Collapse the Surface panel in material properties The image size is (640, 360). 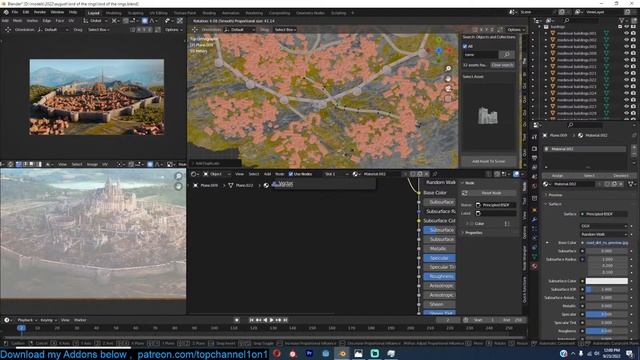pyautogui.click(x=555, y=204)
